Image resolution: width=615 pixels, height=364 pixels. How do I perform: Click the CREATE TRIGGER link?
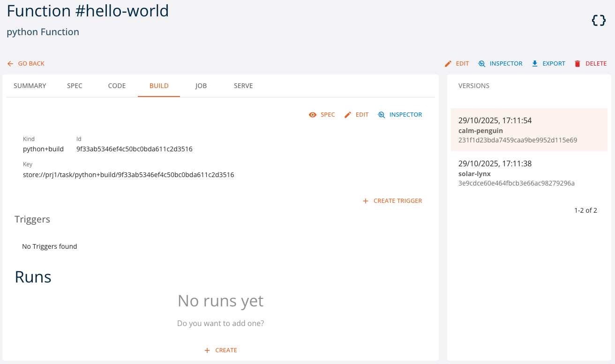coord(397,201)
